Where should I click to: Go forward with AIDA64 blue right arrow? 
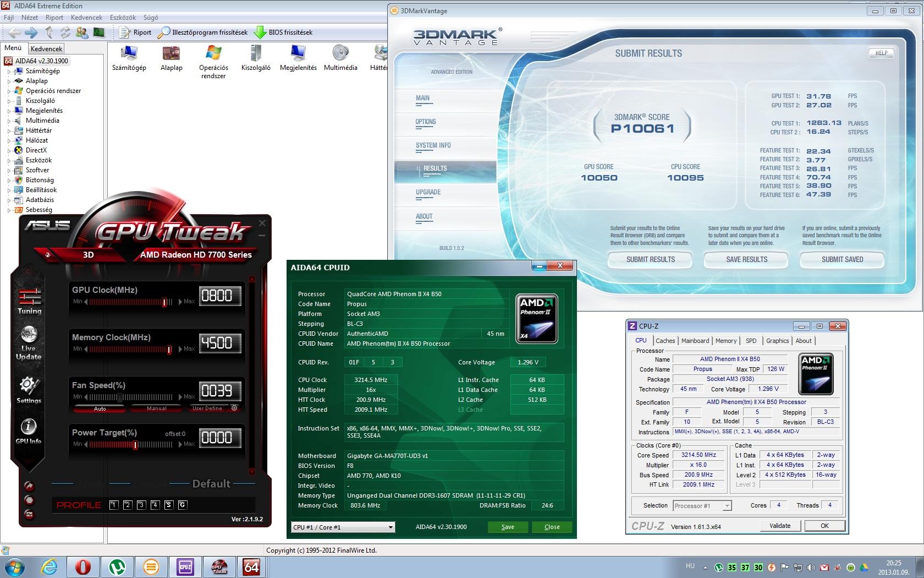31,32
